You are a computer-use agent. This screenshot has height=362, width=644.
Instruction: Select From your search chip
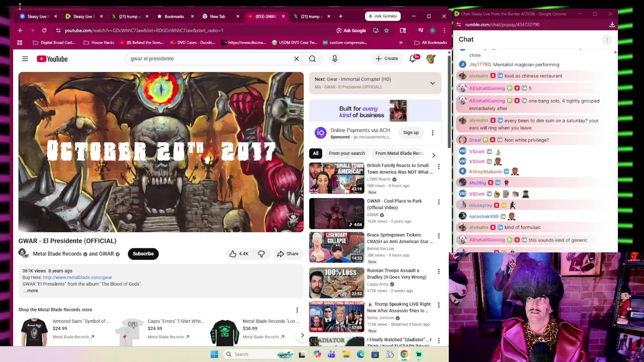coord(347,153)
